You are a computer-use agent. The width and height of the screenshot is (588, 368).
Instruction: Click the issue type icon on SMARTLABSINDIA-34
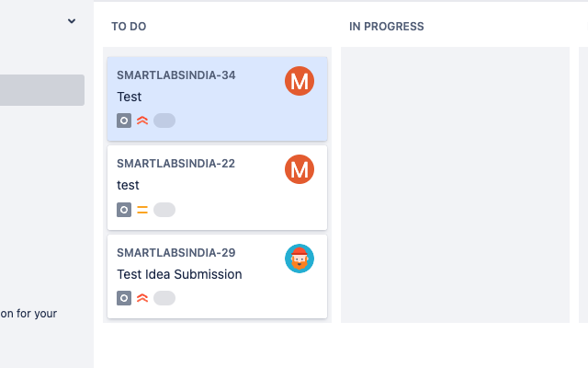(124, 121)
